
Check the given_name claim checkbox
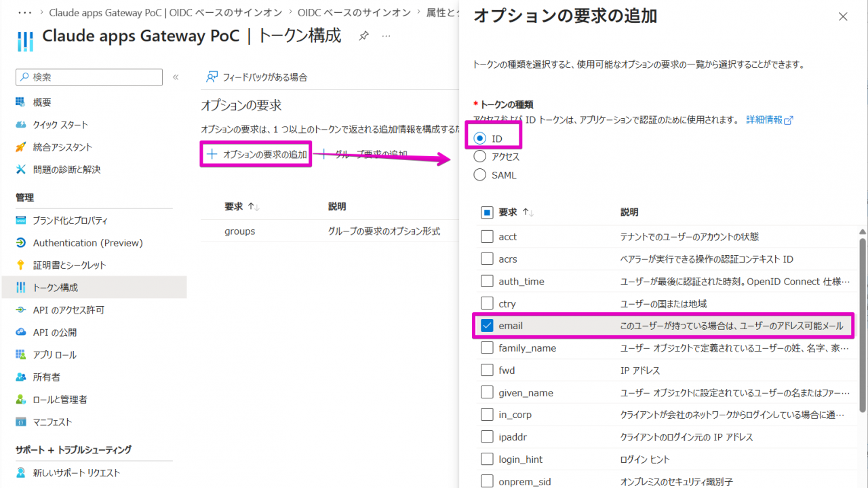point(487,393)
